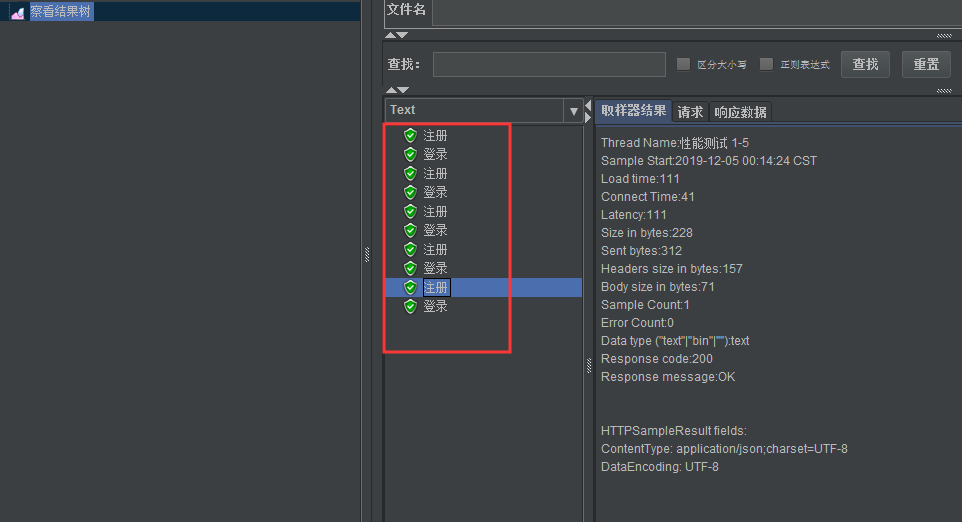Select the highlighted 注册 sample result
Screen dimensions: 962x522
coord(436,288)
